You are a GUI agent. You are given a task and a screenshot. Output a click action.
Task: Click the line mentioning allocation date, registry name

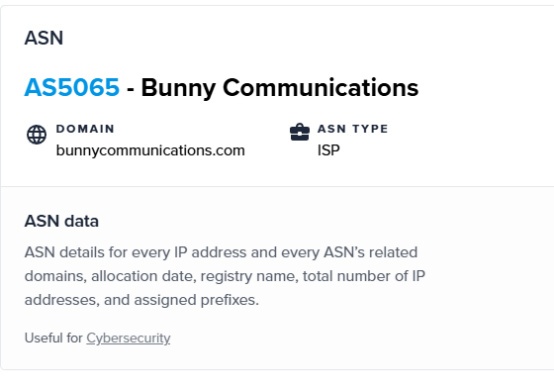coord(225,276)
